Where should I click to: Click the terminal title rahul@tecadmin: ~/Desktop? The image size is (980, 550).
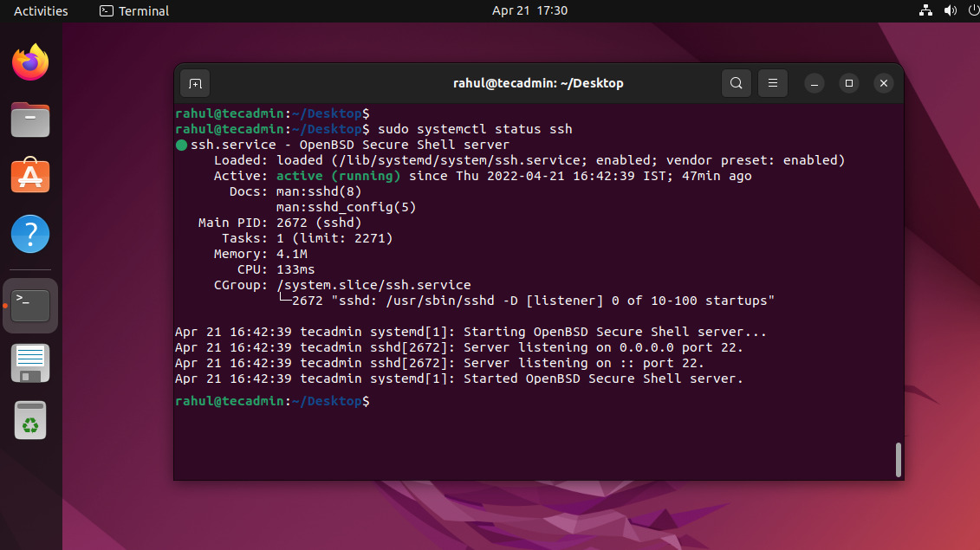pos(538,83)
